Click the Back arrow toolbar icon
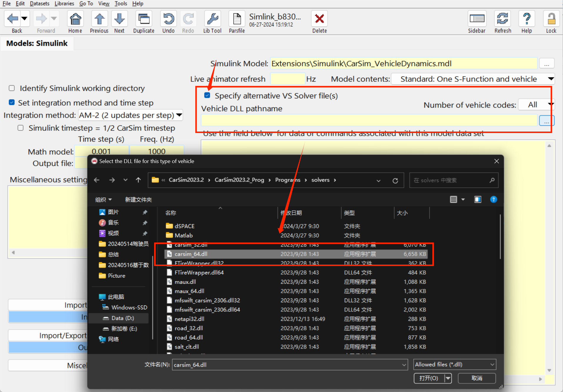The width and height of the screenshot is (563, 392). coord(12,19)
